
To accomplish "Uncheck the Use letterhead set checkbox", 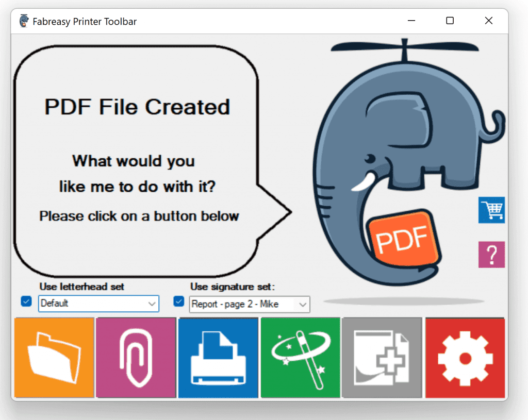I will (26, 301).
